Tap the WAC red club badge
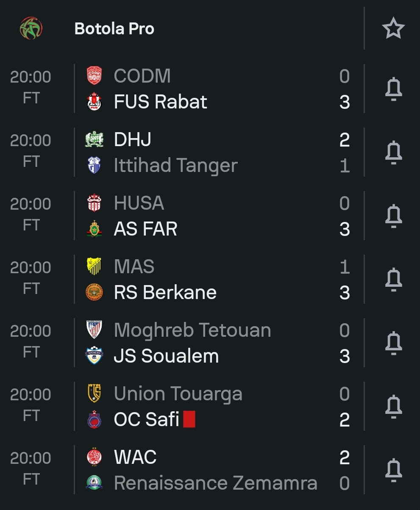This screenshot has width=420, height=510. point(95,457)
